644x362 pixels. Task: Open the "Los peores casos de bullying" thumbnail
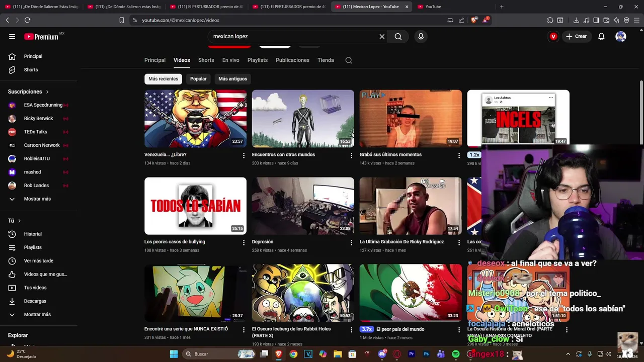click(x=195, y=206)
